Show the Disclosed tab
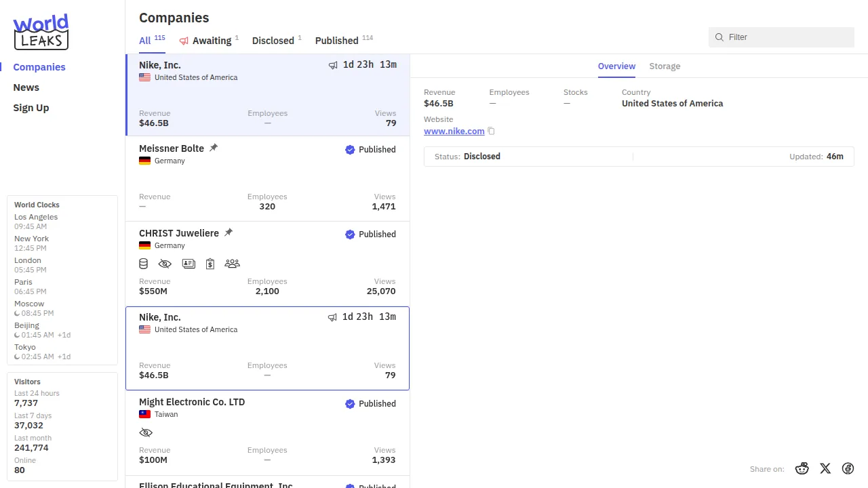Screen dimensions: 868x488 (x=273, y=41)
